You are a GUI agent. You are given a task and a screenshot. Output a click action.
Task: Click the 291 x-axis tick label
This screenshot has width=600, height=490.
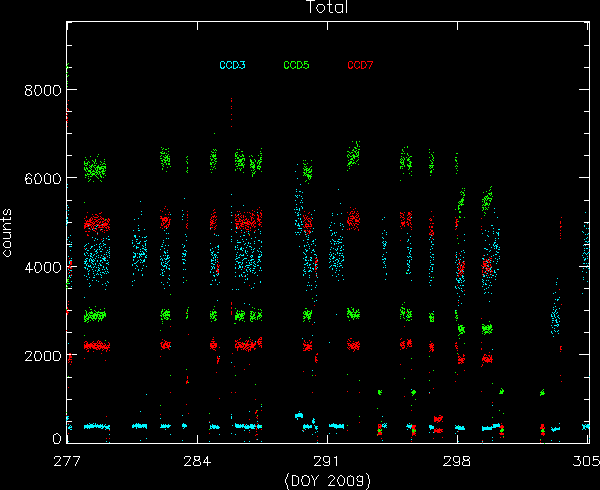pos(327,463)
